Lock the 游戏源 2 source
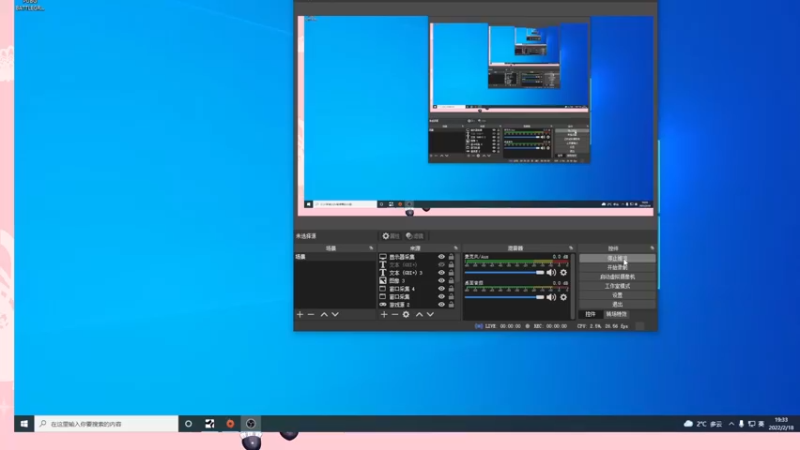 click(x=451, y=305)
